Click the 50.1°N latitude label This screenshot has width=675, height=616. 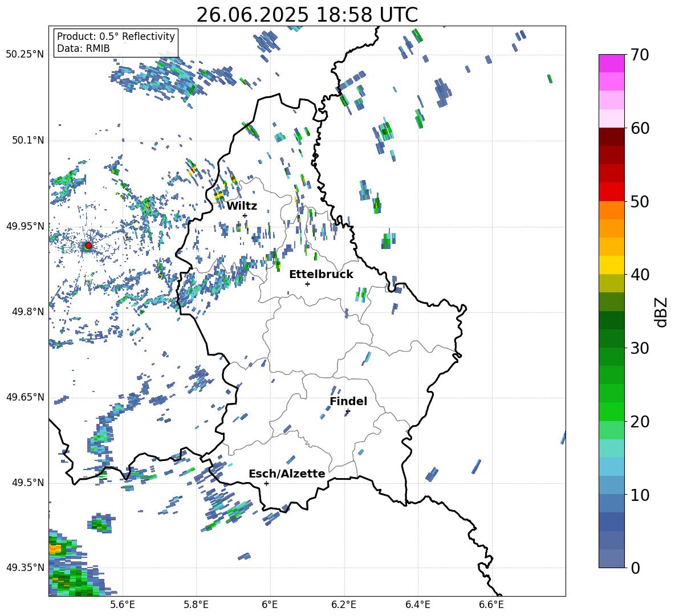28,141
